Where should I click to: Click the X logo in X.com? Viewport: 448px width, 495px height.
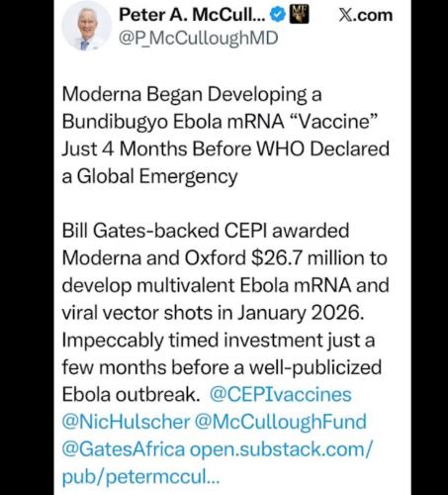(345, 15)
